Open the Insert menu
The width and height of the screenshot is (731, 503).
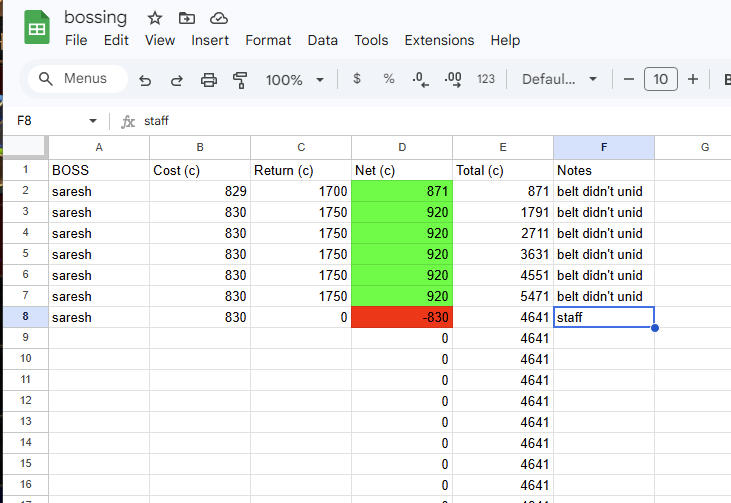(x=210, y=40)
